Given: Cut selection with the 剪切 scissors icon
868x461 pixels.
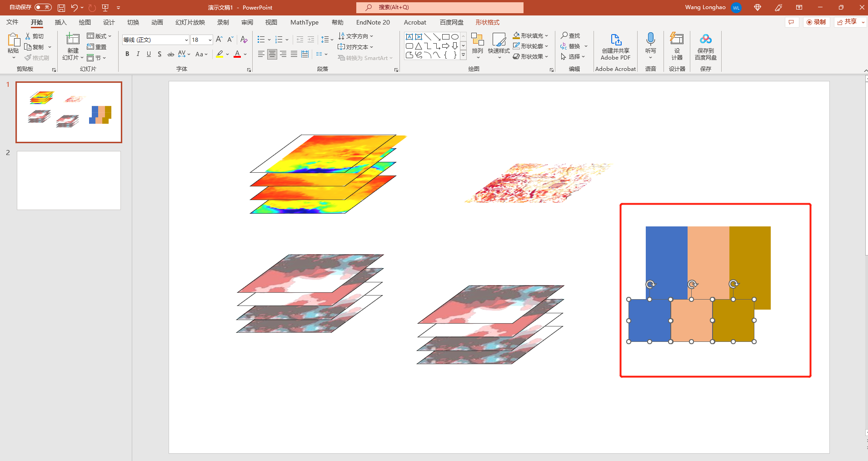Looking at the screenshot, I should point(28,36).
